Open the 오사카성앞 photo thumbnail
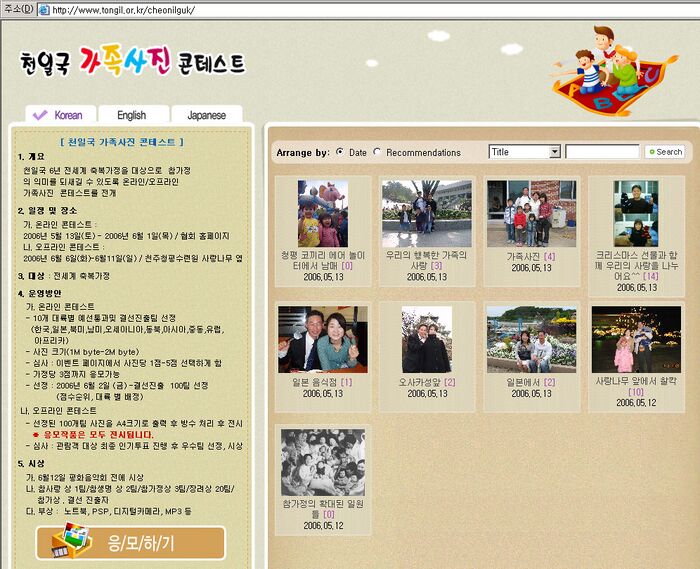Viewport: 700px width, 569px height. coord(427,339)
